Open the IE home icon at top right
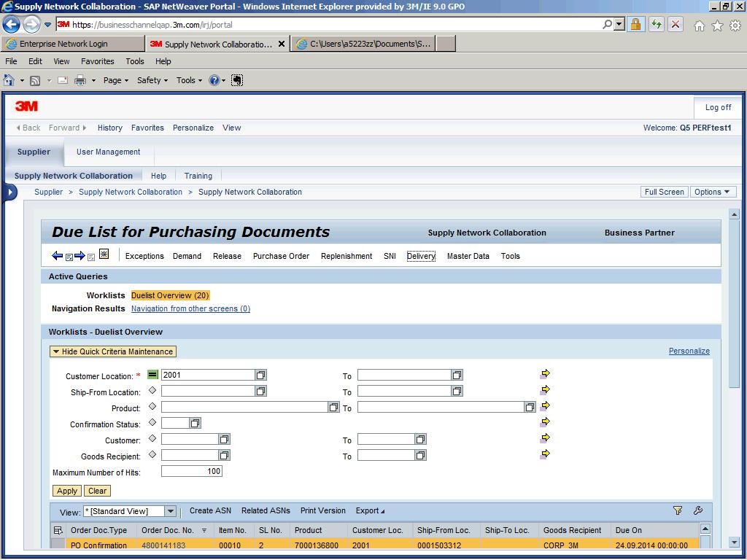 699,26
